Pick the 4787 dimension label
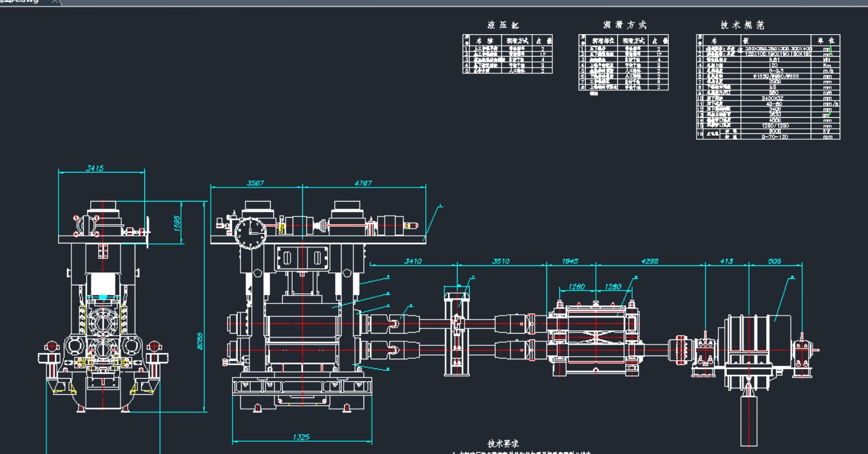 [363, 183]
